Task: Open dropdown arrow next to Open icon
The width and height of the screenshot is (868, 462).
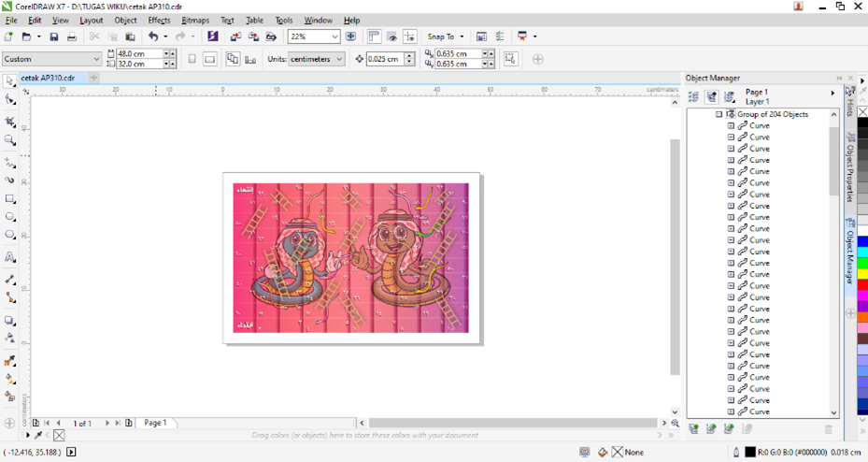Action: point(38,36)
